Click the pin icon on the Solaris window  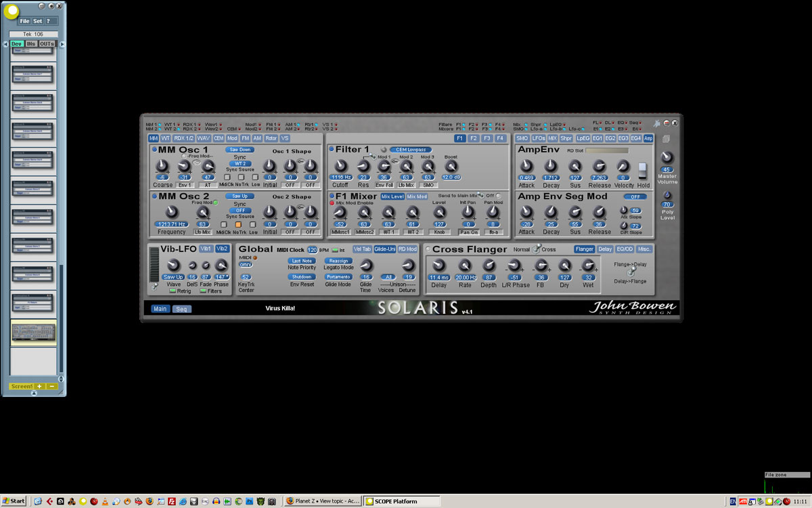click(656, 123)
